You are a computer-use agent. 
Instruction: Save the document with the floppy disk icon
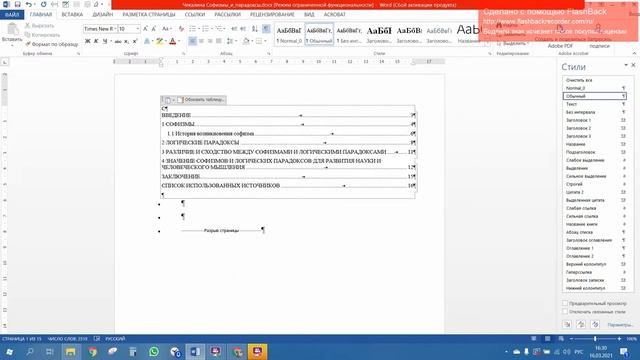point(18,4)
